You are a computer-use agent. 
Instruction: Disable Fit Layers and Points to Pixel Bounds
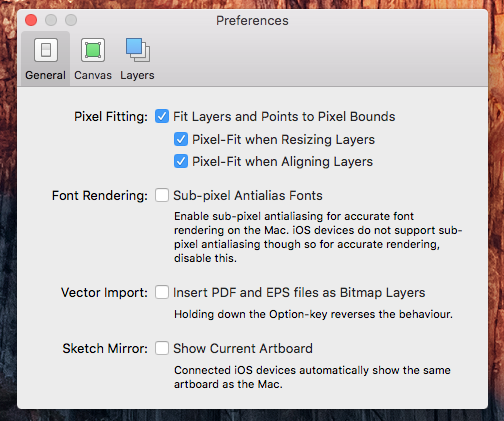pos(162,117)
